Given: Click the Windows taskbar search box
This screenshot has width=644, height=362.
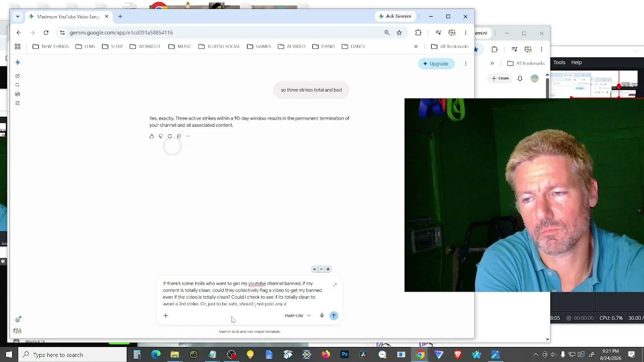Looking at the screenshot, I should click(72, 355).
